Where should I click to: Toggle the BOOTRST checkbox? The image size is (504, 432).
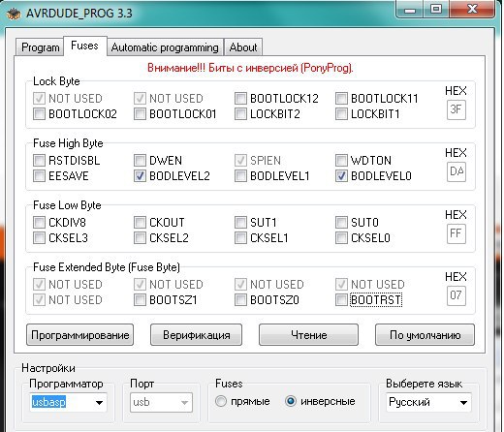click(341, 300)
